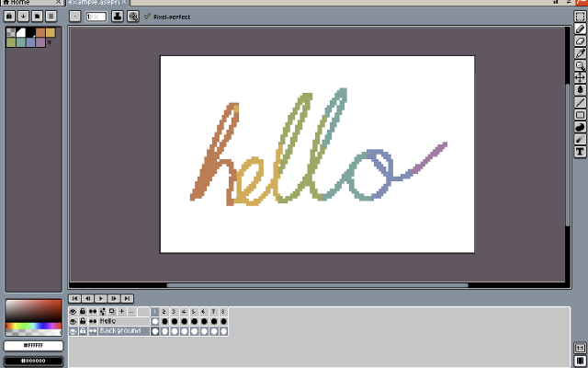588x368 pixels.
Task: Click the plus button in timeline header
Action: point(121,312)
